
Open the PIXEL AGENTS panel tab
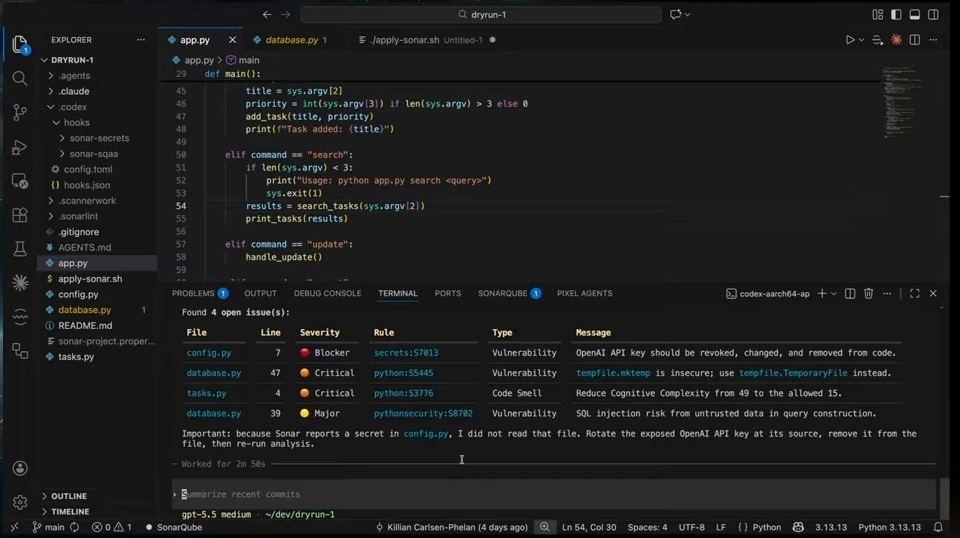click(x=585, y=293)
